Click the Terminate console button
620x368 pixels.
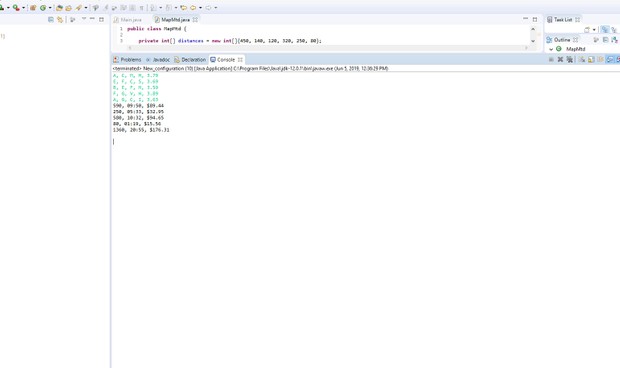click(551, 59)
